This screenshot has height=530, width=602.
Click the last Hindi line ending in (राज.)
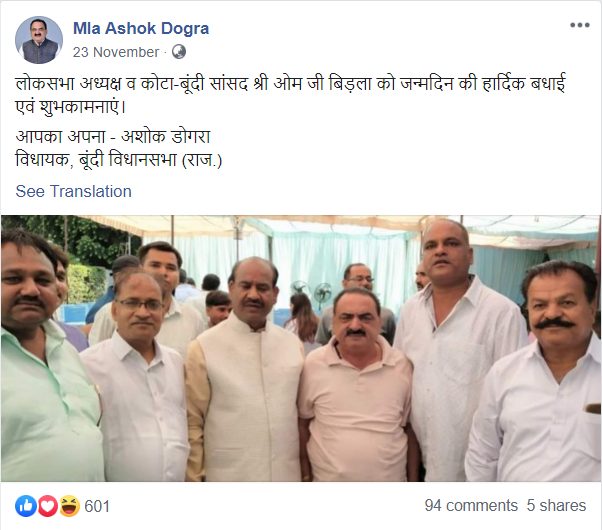pyautogui.click(x=119, y=160)
